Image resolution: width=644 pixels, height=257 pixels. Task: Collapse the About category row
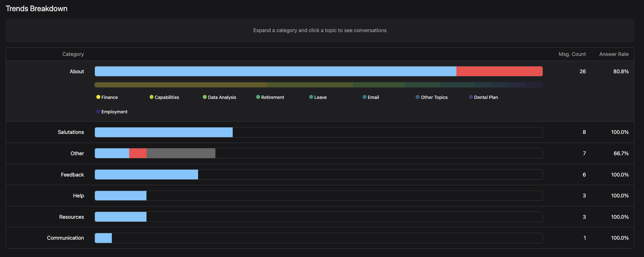pos(77,71)
